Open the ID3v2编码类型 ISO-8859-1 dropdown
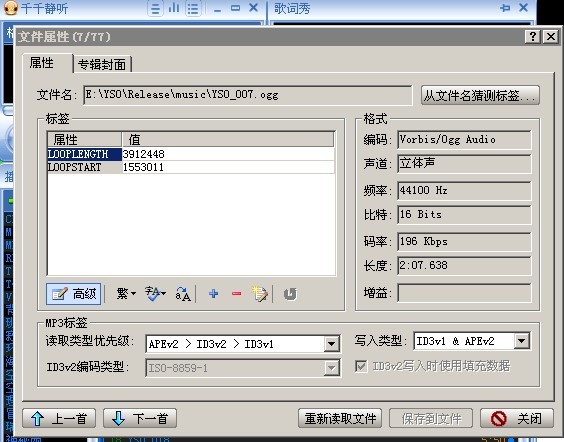Screen dimensions: 564x442 pos(331,368)
